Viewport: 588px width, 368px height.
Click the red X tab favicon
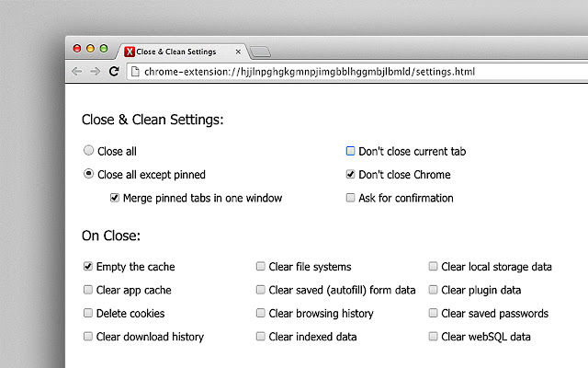tap(130, 52)
